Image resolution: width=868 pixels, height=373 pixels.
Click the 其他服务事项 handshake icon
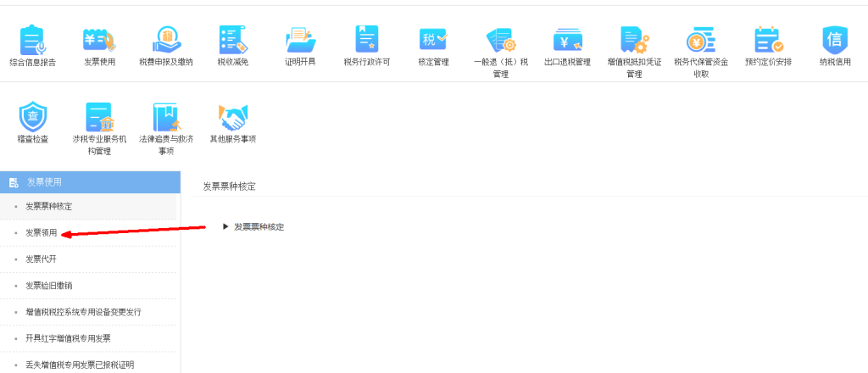pos(232,117)
